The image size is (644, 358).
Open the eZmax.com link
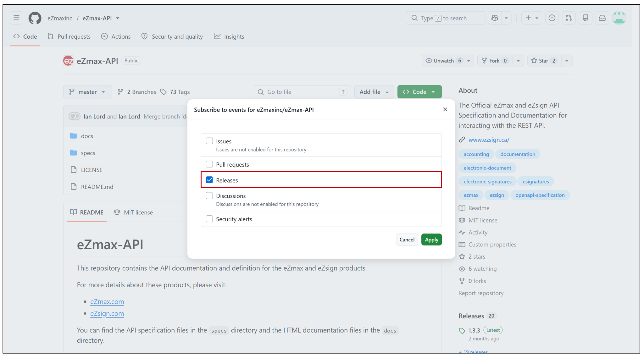click(x=107, y=301)
